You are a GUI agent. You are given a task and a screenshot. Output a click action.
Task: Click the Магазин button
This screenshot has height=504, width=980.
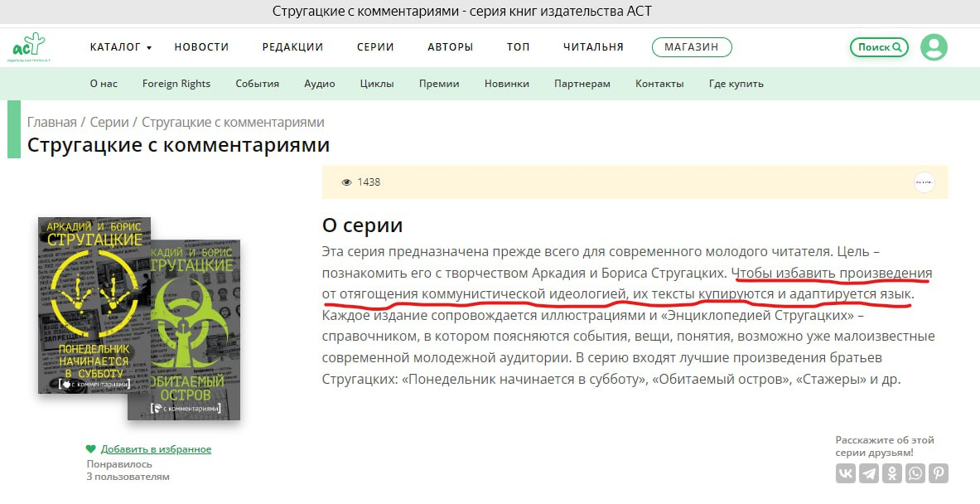click(691, 47)
